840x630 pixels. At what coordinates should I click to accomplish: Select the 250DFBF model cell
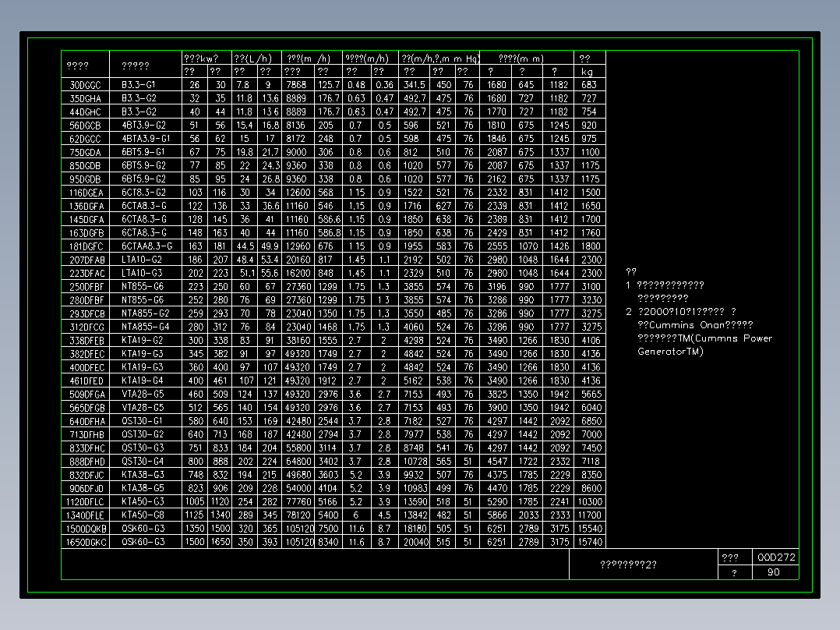click(85, 286)
